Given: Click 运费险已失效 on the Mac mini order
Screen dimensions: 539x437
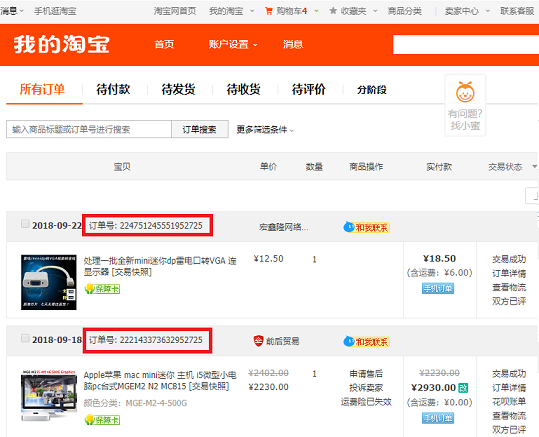Looking at the screenshot, I should pos(366,402).
